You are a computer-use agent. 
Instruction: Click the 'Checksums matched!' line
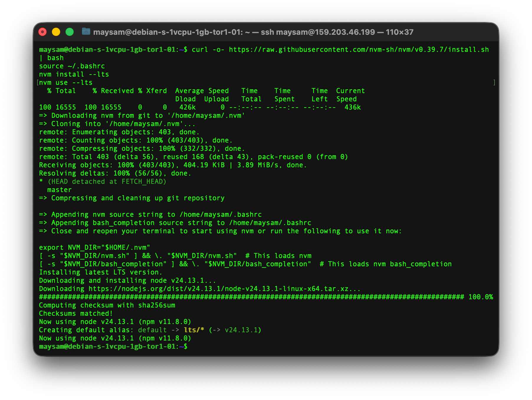(76, 313)
